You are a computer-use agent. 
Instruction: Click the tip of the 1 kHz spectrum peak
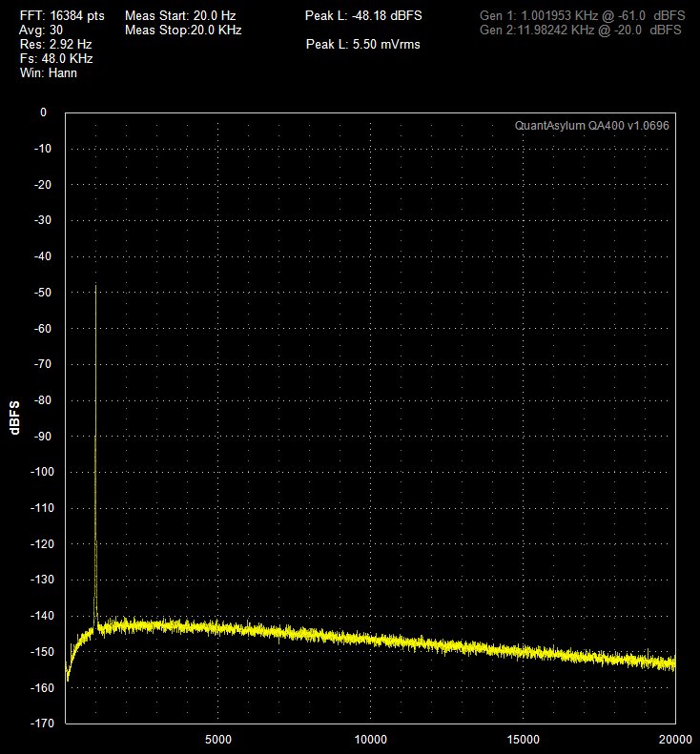[x=95, y=286]
